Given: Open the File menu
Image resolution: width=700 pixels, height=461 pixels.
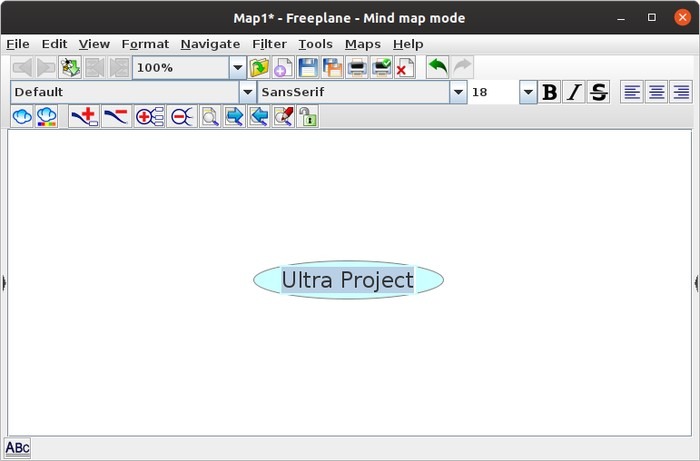Looking at the screenshot, I should pyautogui.click(x=18, y=44).
